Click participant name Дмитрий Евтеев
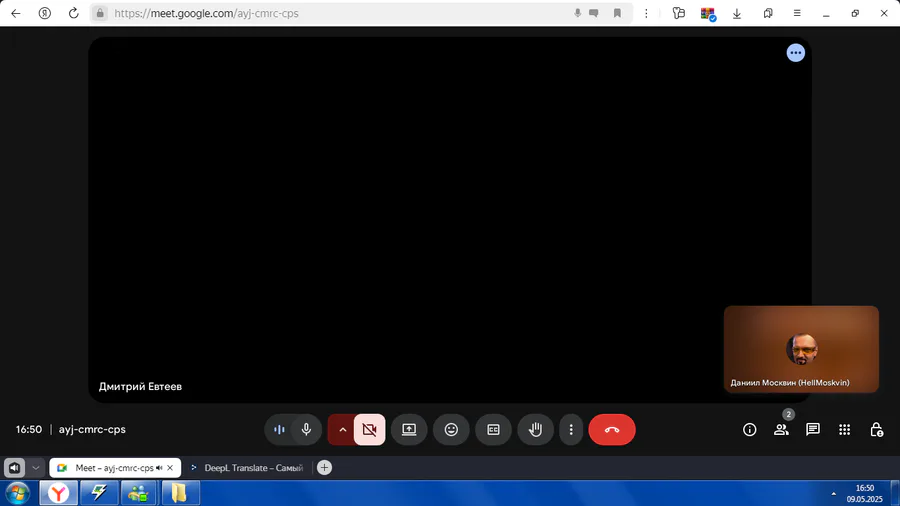 coord(140,387)
